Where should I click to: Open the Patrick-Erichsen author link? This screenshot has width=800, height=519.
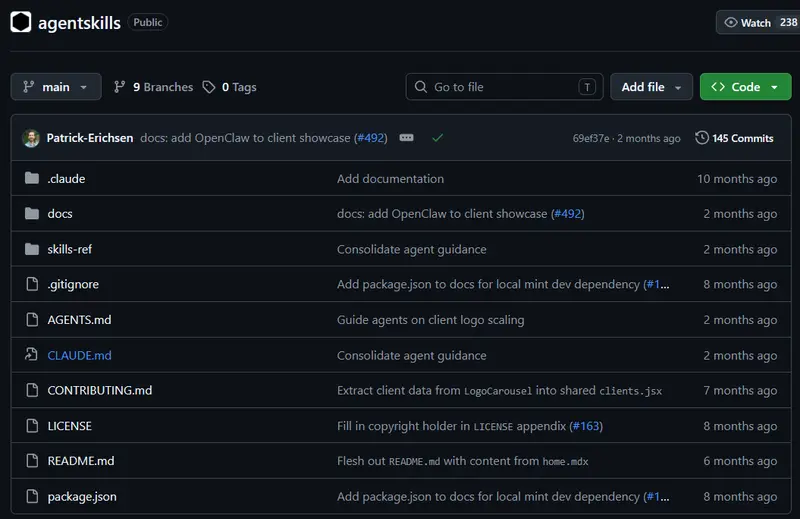point(90,138)
